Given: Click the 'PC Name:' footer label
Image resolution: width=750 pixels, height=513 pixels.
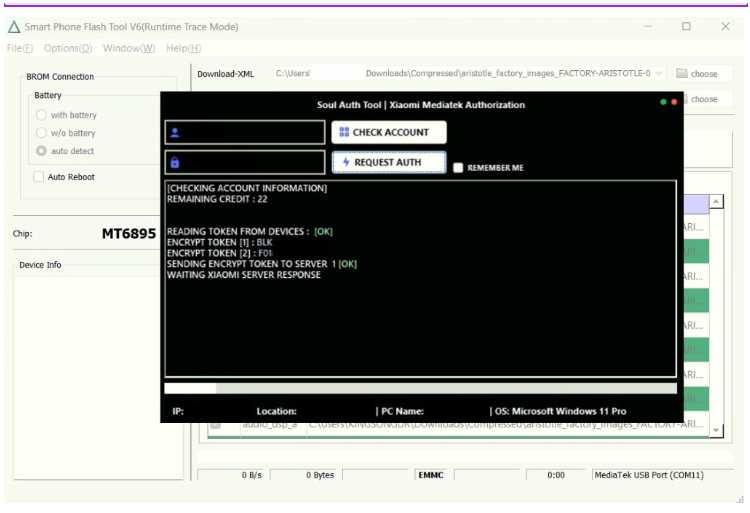Looking at the screenshot, I should point(402,411).
